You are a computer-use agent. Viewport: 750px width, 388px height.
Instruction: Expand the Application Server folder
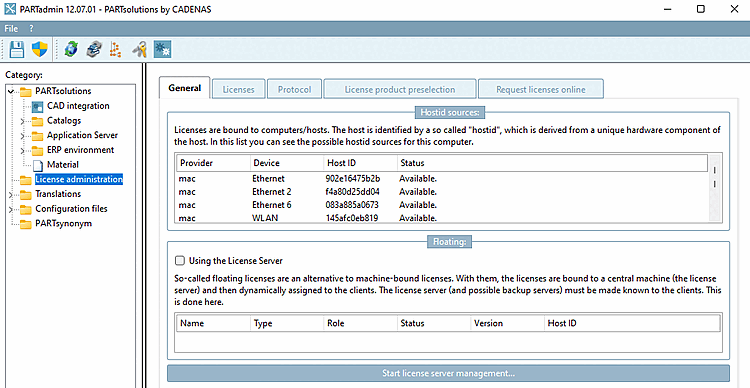point(22,136)
